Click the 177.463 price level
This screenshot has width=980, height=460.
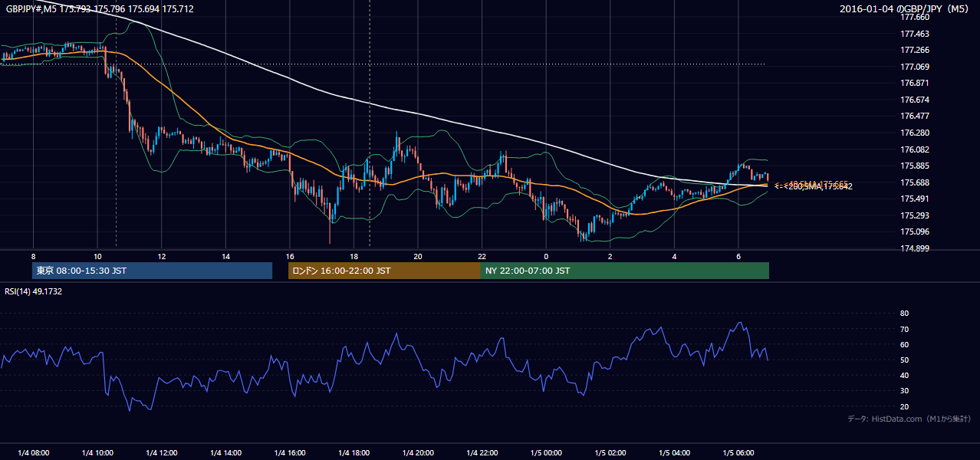coord(914,34)
